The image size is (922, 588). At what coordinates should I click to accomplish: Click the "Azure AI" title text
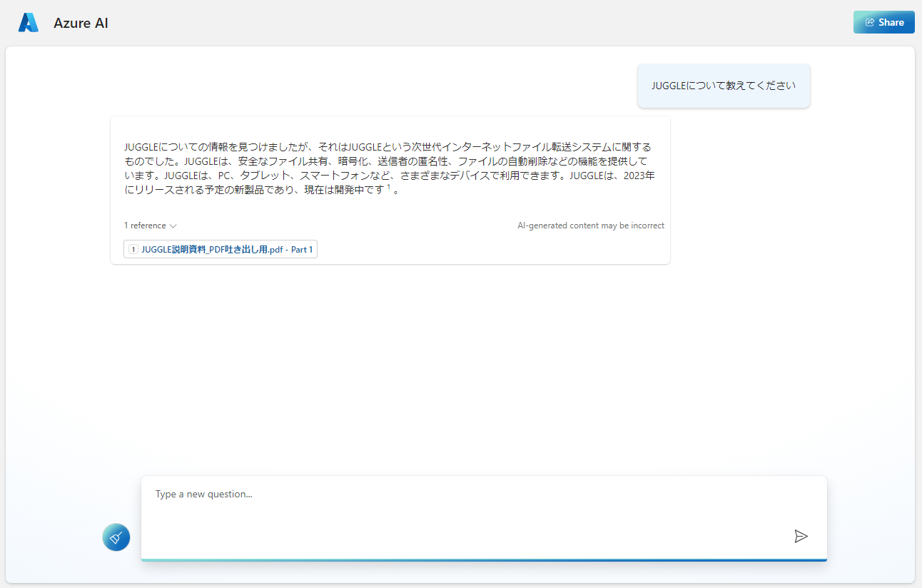pos(81,22)
